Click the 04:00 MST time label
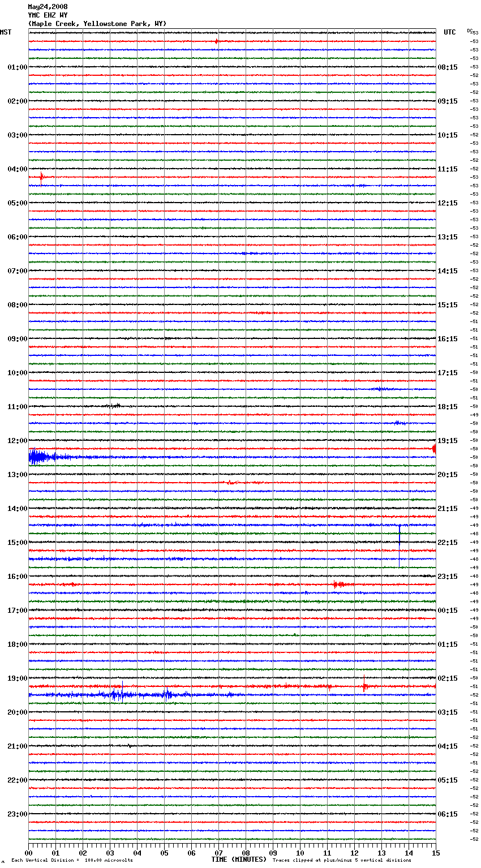Viewport: 481px width, 868px height. point(18,169)
